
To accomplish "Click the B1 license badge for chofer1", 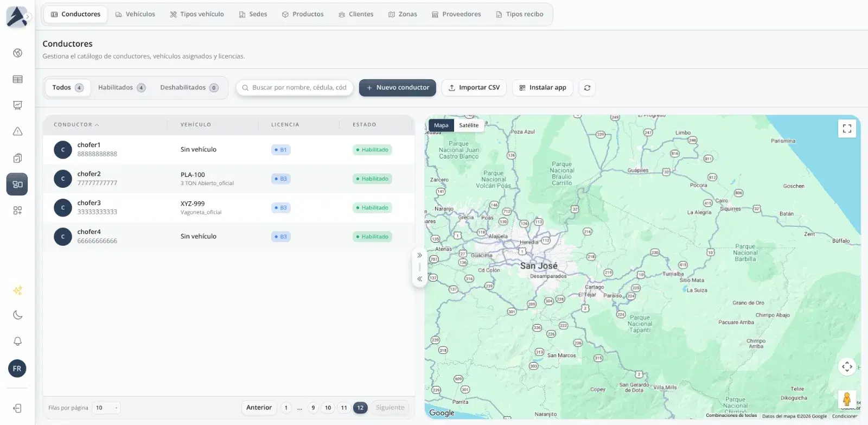I will coord(281,150).
